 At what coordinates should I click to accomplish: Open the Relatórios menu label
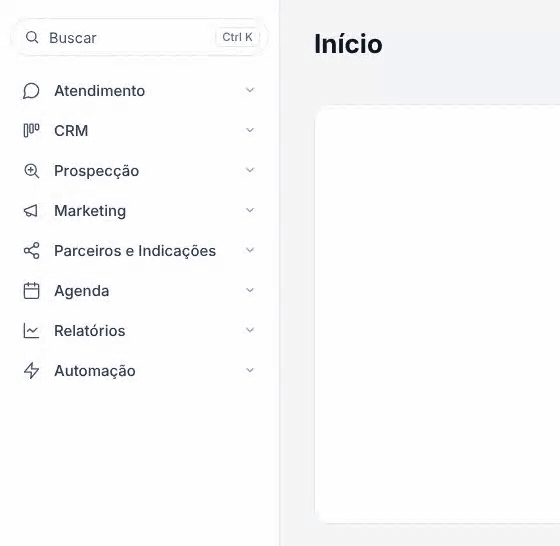pos(90,331)
